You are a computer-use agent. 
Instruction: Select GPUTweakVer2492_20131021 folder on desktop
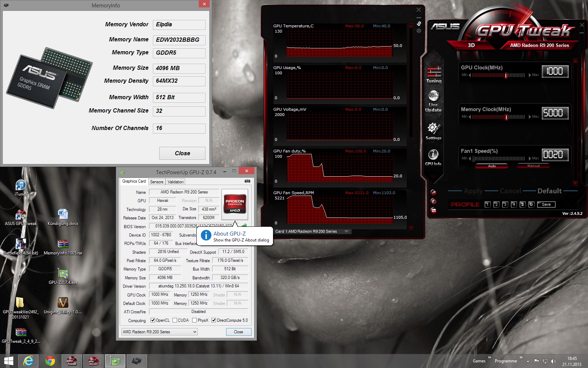[21, 308]
